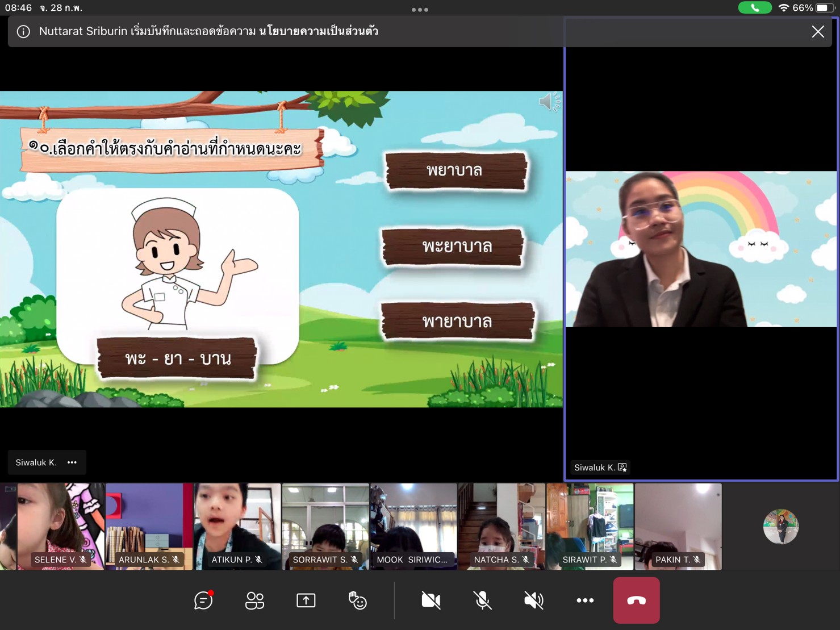Image resolution: width=840 pixels, height=630 pixels.
Task: Tap the green active call indicator
Action: pos(754,8)
